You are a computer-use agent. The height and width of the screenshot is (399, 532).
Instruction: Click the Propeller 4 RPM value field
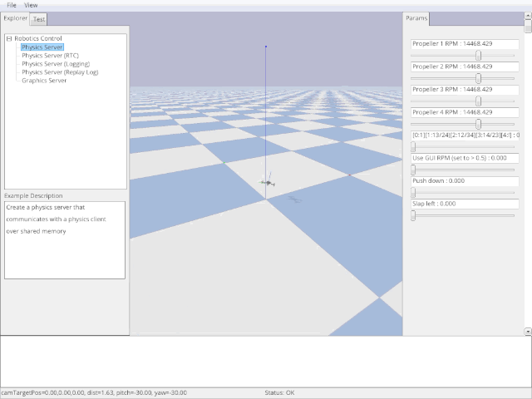click(x=465, y=113)
